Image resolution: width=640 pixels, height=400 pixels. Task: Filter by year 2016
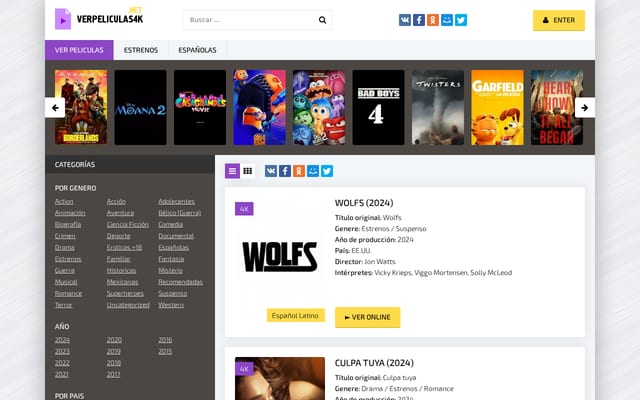click(x=165, y=340)
